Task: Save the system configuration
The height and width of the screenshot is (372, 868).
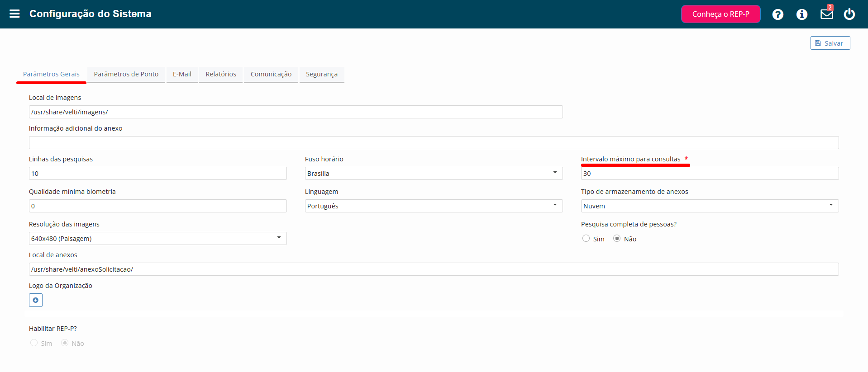Action: [x=830, y=43]
